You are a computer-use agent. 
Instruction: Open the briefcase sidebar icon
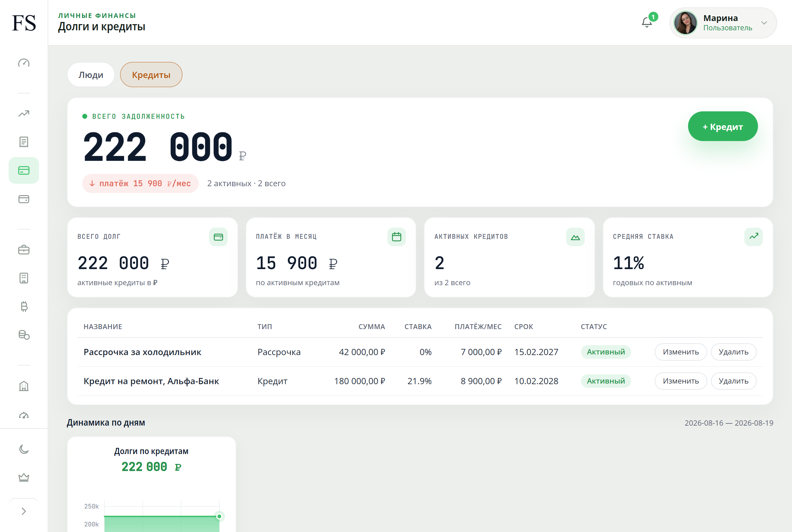pos(24,250)
